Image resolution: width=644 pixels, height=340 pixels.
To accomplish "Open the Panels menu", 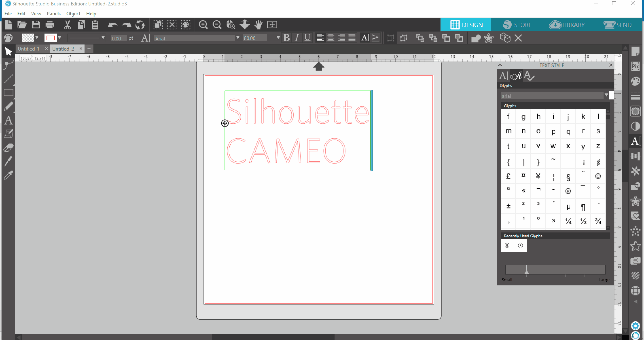I will tap(54, 14).
